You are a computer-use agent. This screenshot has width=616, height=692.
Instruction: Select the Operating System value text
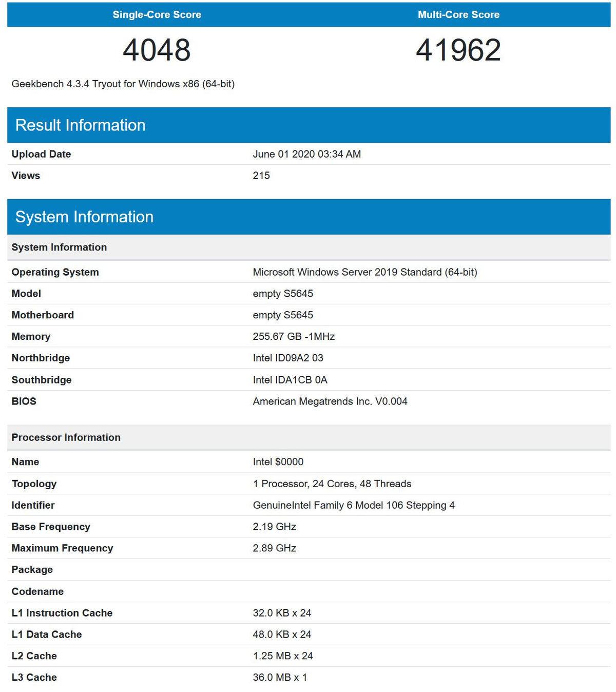pos(364,273)
